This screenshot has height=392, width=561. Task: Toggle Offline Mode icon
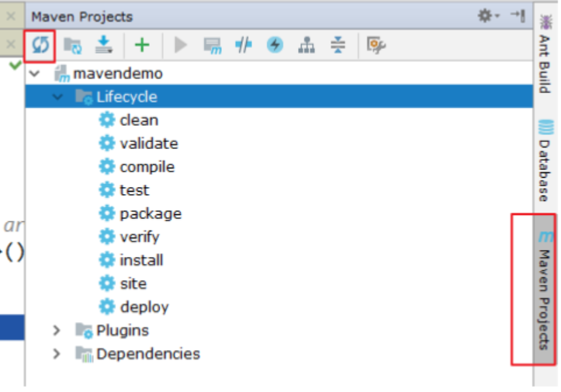pos(244,45)
